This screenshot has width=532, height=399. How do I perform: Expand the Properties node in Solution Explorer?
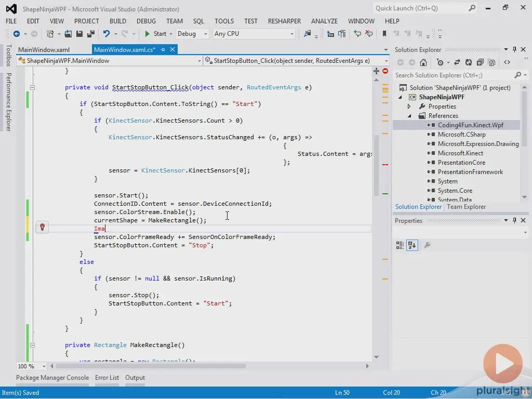tap(409, 107)
